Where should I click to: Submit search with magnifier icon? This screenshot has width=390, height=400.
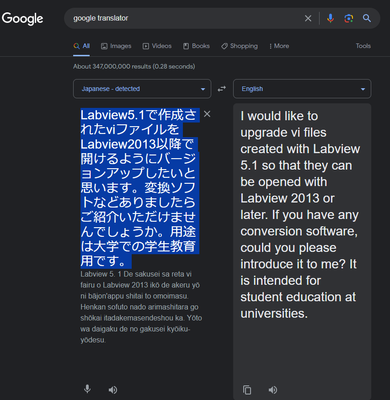point(367,18)
